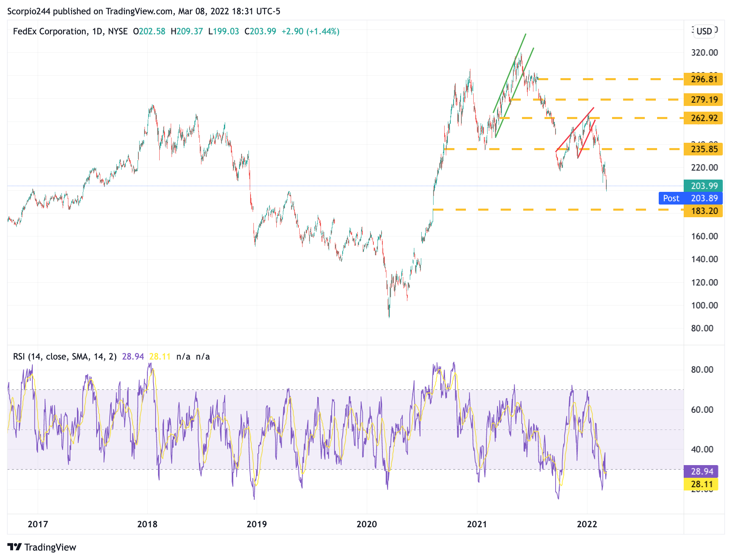Viewport: 732px width, 560px height.
Task: Click the blue Post 203.89 label
Action: coord(691,198)
